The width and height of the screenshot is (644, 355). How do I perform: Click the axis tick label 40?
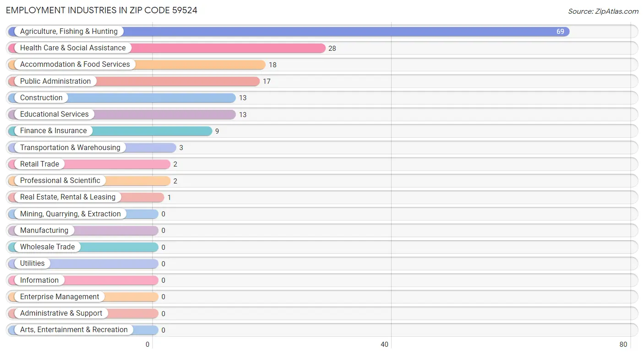click(385, 344)
